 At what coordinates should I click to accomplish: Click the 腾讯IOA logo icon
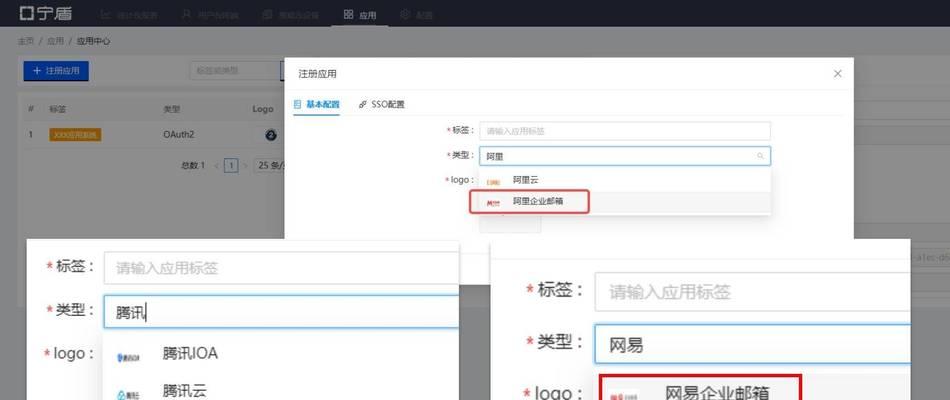tap(128, 357)
